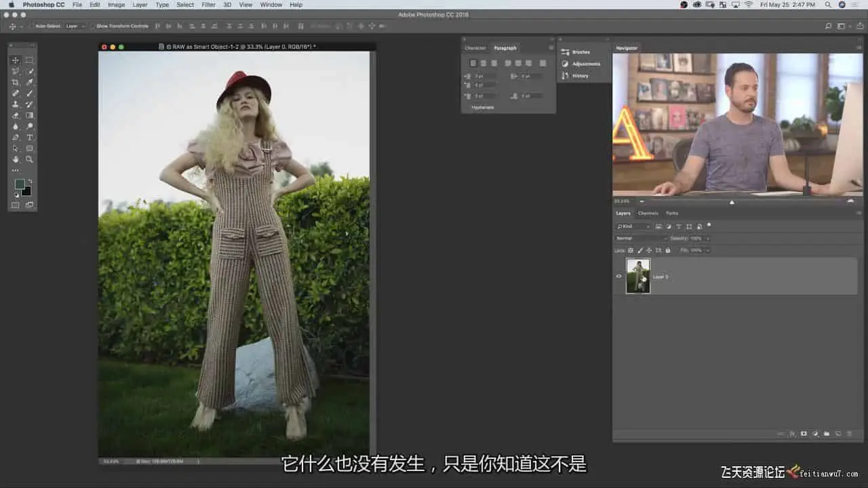The height and width of the screenshot is (488, 868).
Task: Switch to the Paths tab
Action: (671, 213)
